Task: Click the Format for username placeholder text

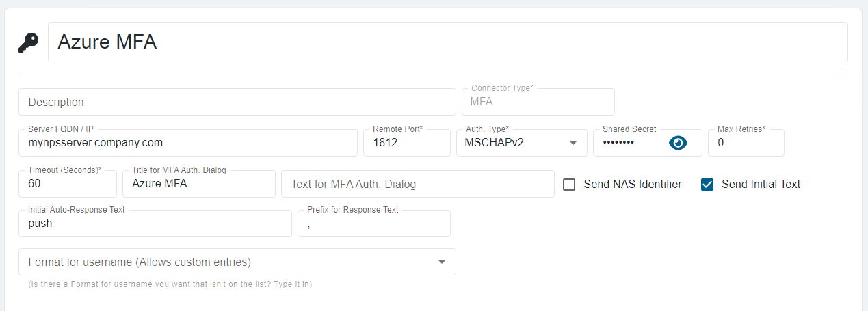Action: coord(140,262)
